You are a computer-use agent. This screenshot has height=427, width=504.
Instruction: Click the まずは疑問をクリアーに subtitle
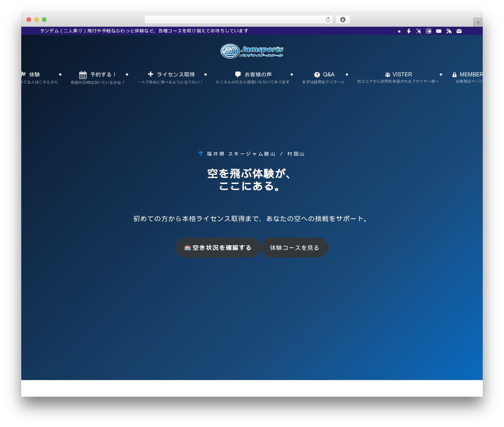pyautogui.click(x=323, y=82)
